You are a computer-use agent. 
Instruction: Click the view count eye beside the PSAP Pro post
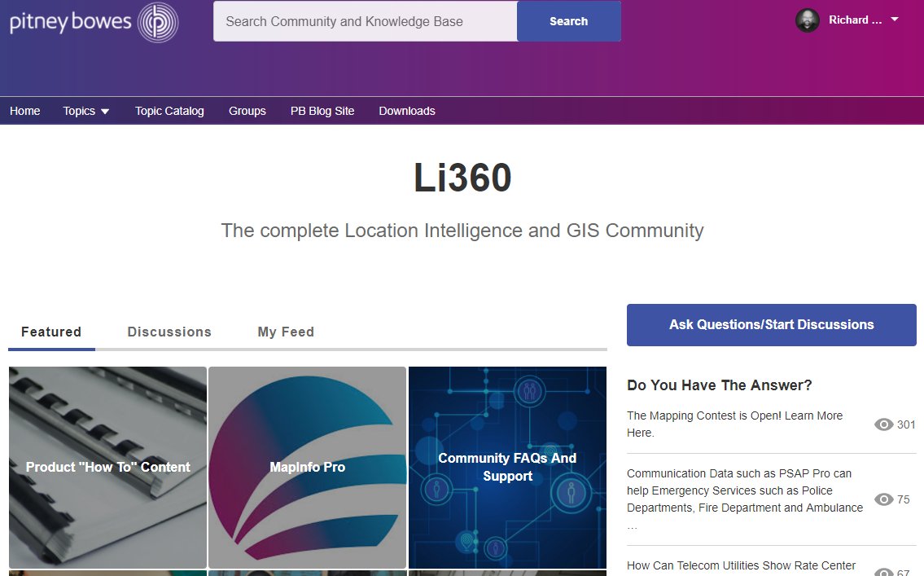883,499
